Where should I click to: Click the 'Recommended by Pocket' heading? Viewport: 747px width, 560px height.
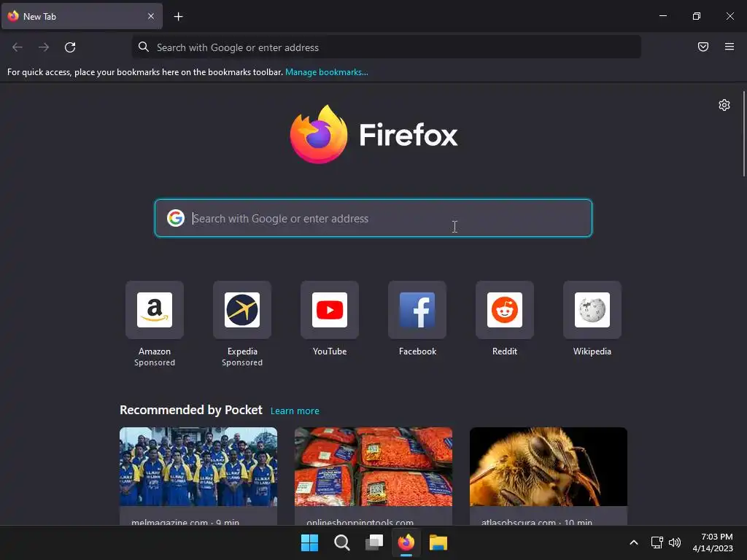(x=191, y=410)
